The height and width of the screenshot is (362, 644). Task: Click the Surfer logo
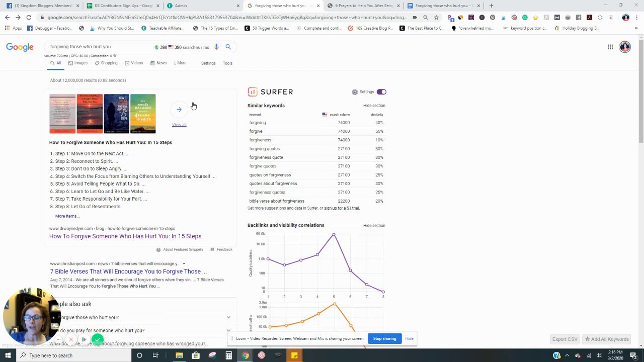pyautogui.click(x=270, y=92)
